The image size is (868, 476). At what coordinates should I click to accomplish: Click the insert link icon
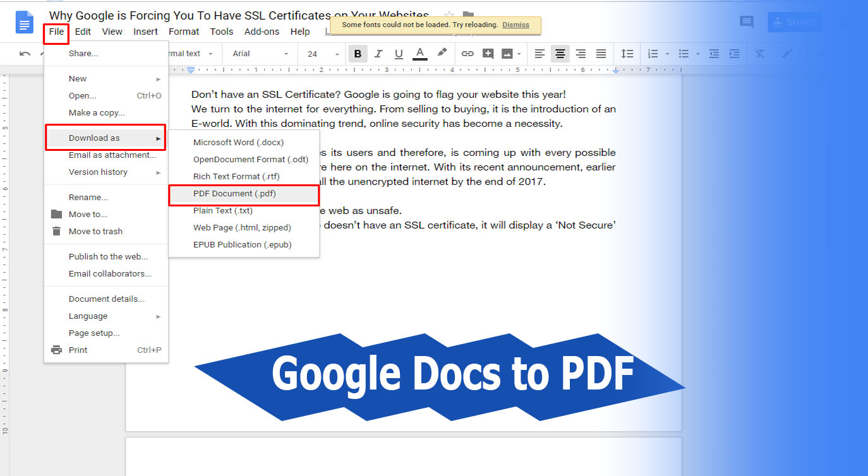(x=467, y=54)
